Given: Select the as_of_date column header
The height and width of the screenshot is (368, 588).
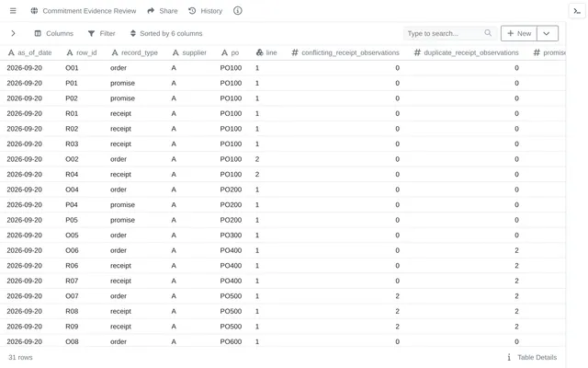Looking at the screenshot, I should click(30, 52).
